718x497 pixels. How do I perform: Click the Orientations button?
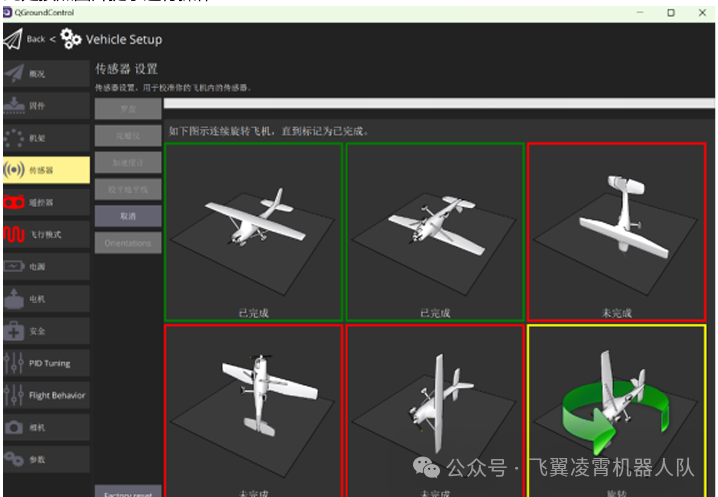128,243
